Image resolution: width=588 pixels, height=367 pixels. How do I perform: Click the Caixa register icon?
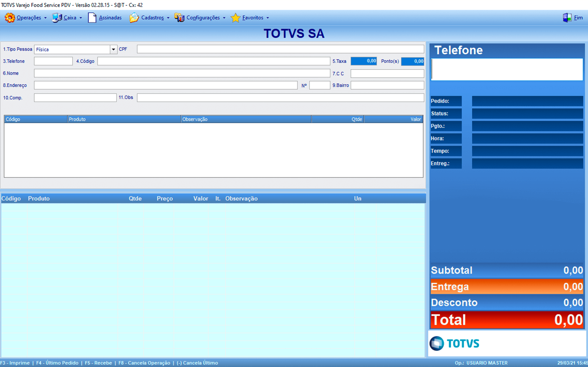point(57,18)
